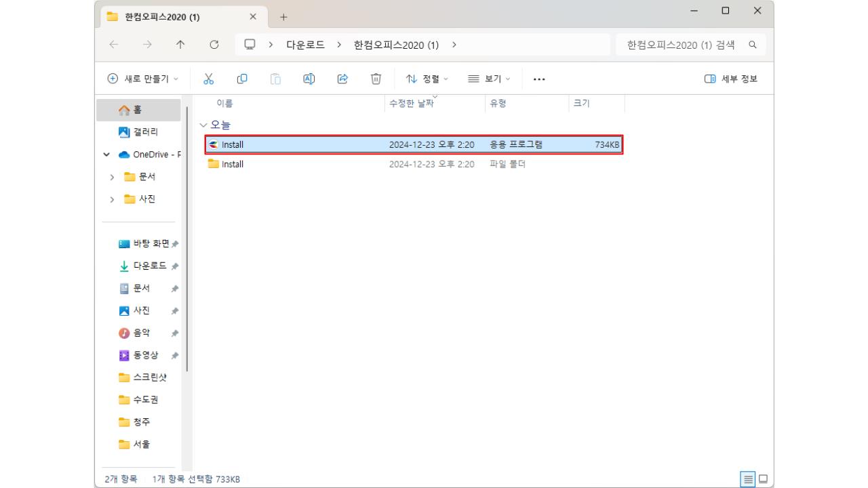Image resolution: width=868 pixels, height=488 pixels.
Task: Collapse the 오늘 group in the file list
Action: click(x=203, y=125)
